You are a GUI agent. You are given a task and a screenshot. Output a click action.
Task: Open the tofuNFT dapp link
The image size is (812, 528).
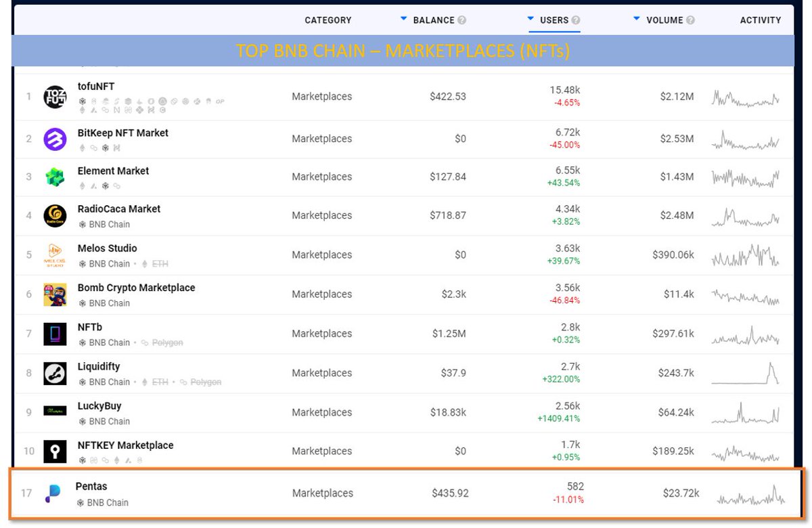pos(96,87)
